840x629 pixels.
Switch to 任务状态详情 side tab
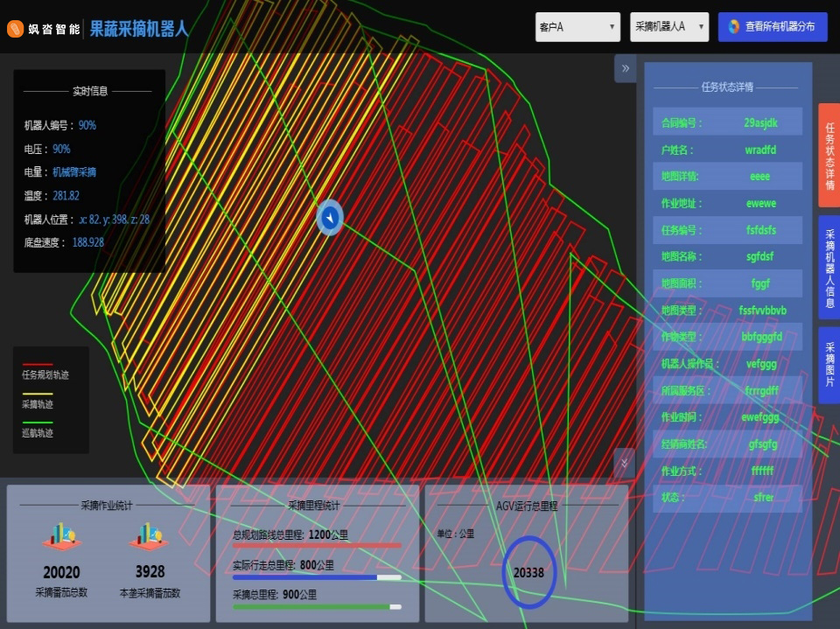coord(829,155)
